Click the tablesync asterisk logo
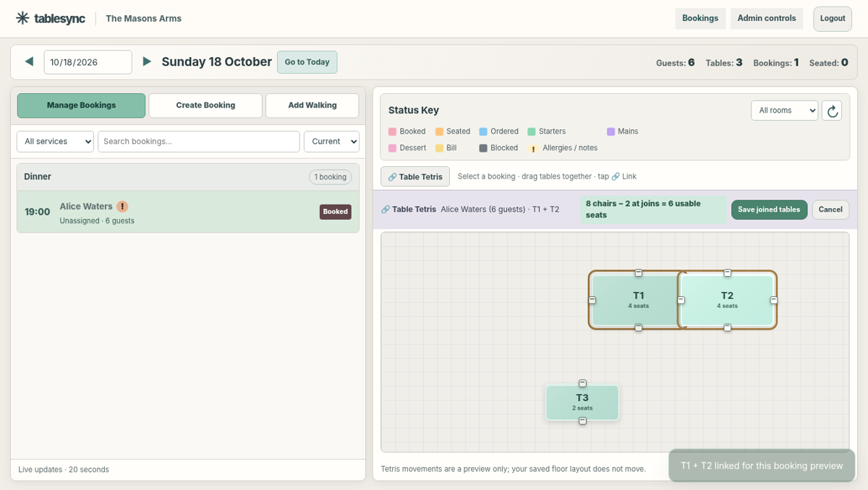Image resolution: width=868 pixels, height=490 pixels. (x=22, y=18)
